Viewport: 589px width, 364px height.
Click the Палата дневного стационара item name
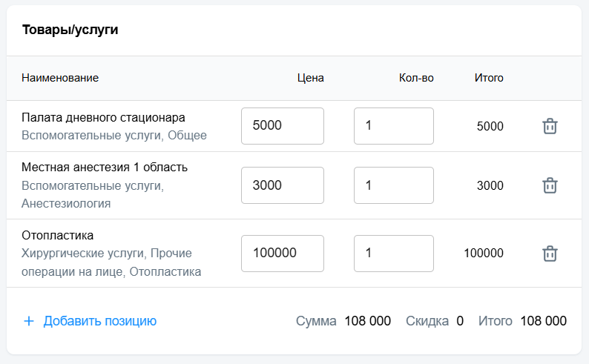coord(103,117)
